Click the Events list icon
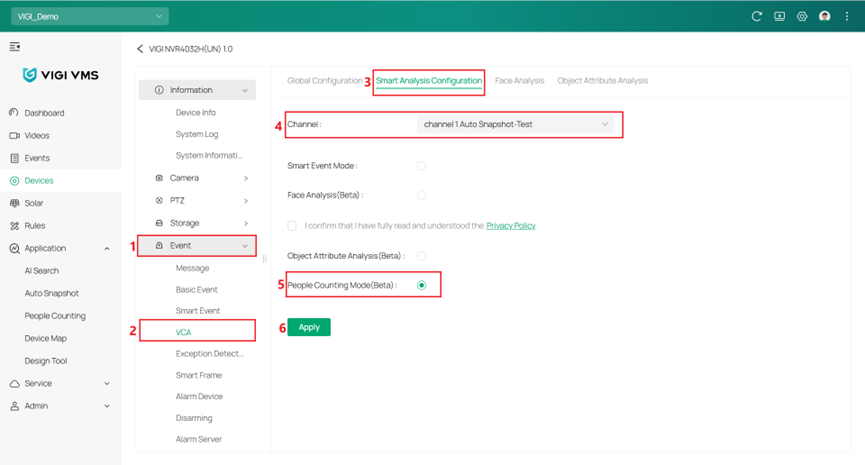The height and width of the screenshot is (465, 865). [x=14, y=158]
